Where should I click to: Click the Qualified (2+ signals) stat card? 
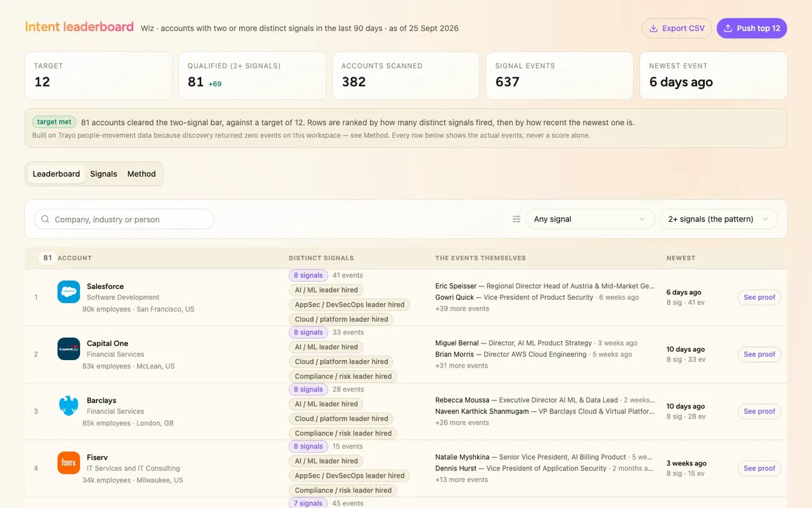[252, 76]
